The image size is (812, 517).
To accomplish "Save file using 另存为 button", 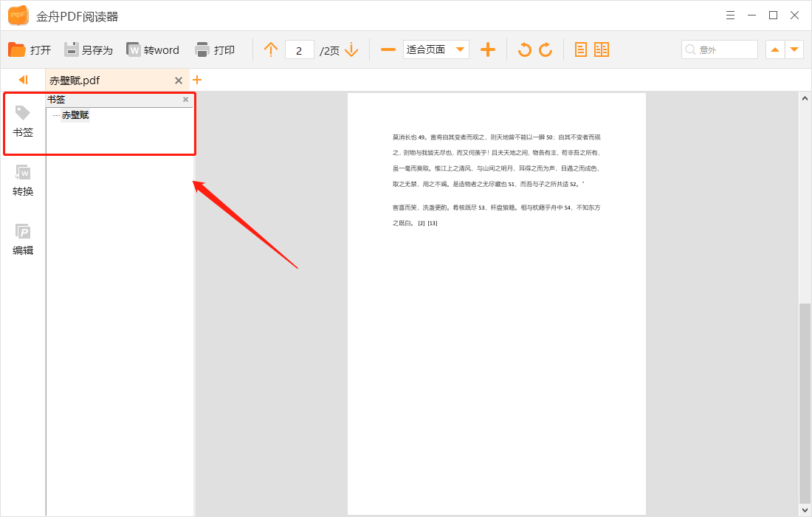I will (x=88, y=49).
